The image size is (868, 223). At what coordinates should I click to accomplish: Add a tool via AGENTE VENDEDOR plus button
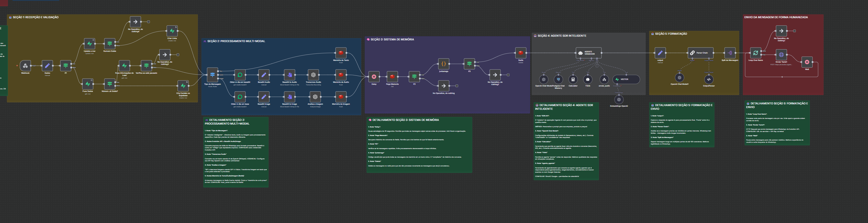[597, 66]
